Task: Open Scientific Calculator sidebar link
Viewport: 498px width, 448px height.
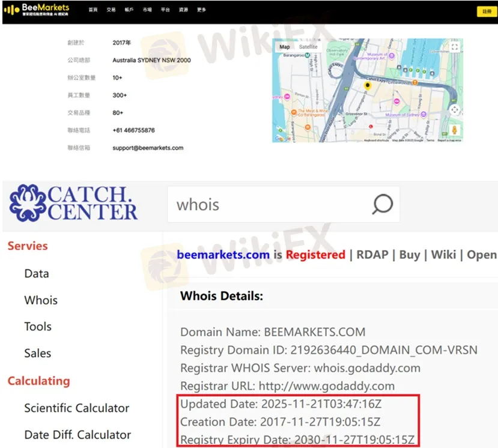Action: [77, 408]
